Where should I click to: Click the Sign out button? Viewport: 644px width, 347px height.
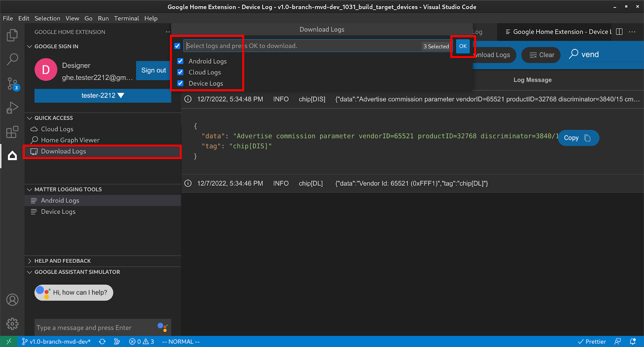pos(153,71)
